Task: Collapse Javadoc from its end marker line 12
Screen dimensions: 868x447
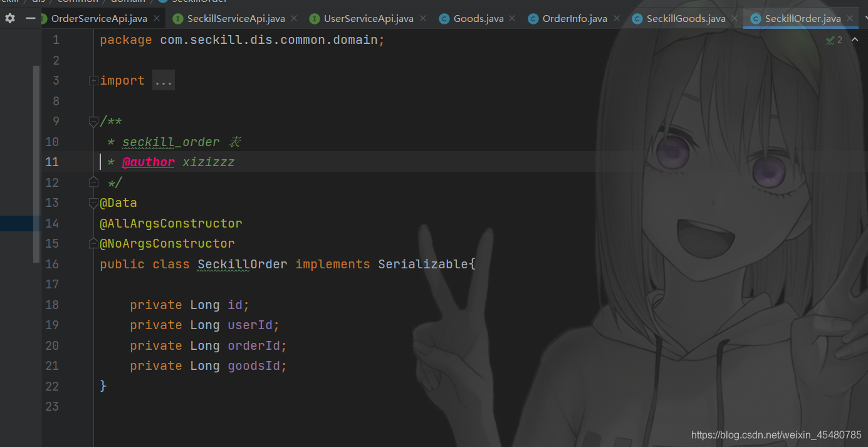Action: (93, 182)
